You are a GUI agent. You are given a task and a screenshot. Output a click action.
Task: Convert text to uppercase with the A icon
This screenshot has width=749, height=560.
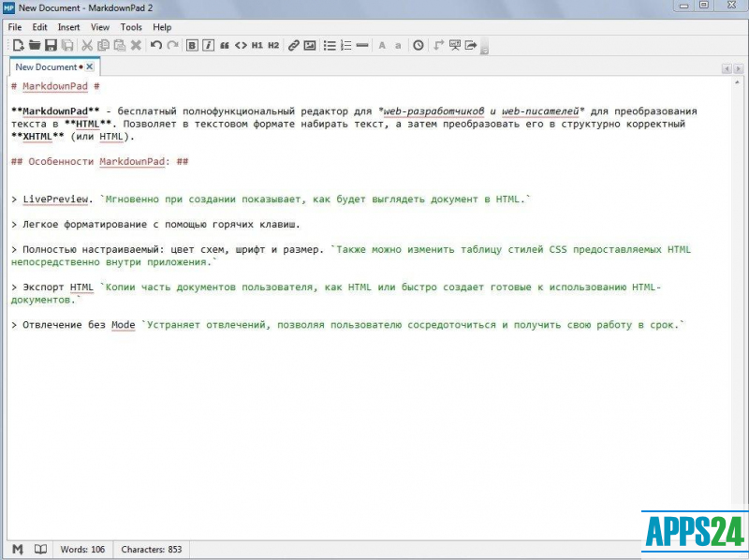tap(382, 45)
